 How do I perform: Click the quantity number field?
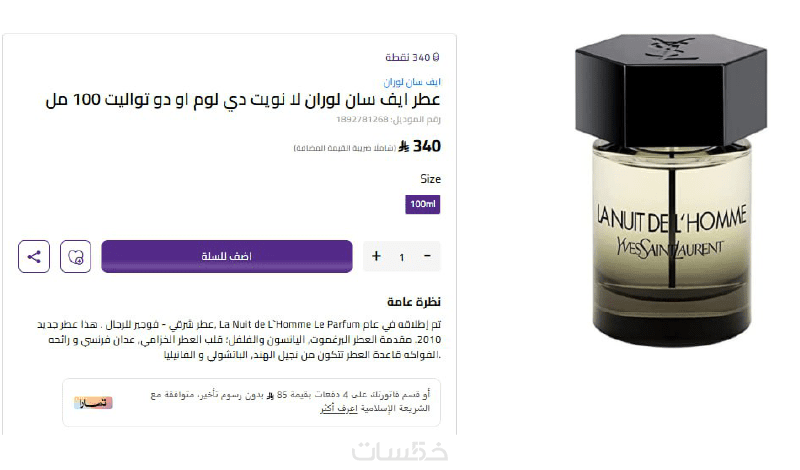tap(402, 257)
